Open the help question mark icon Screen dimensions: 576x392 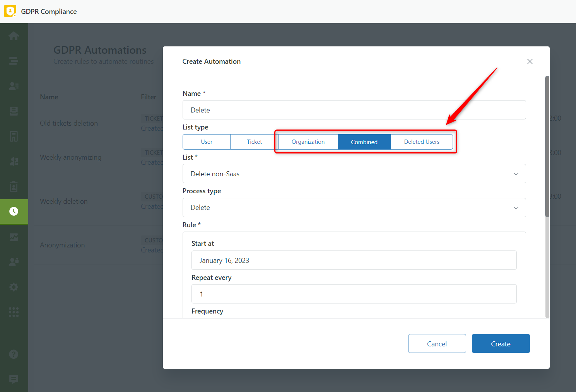(x=14, y=354)
